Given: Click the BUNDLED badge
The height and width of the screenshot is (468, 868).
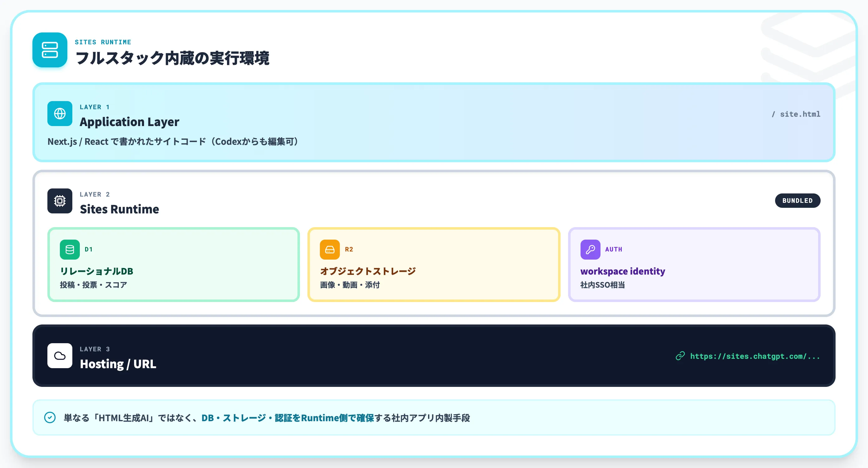Looking at the screenshot, I should [x=798, y=201].
